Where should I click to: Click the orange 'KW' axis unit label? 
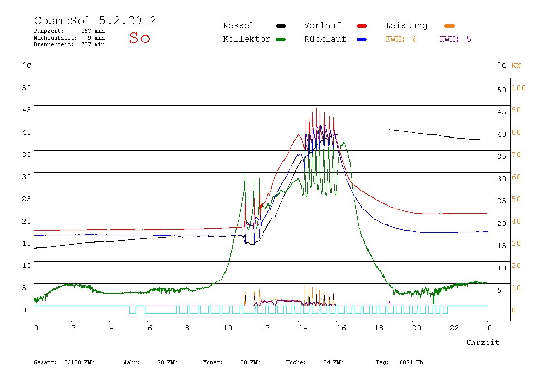(x=516, y=65)
